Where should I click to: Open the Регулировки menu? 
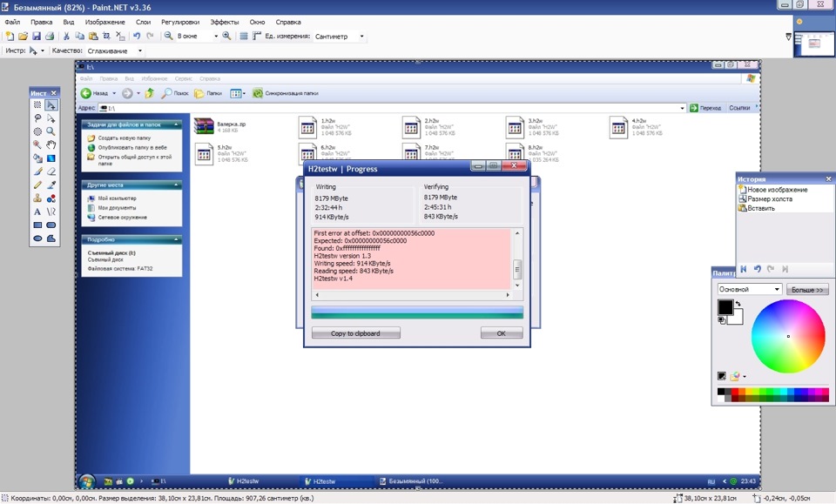180,22
